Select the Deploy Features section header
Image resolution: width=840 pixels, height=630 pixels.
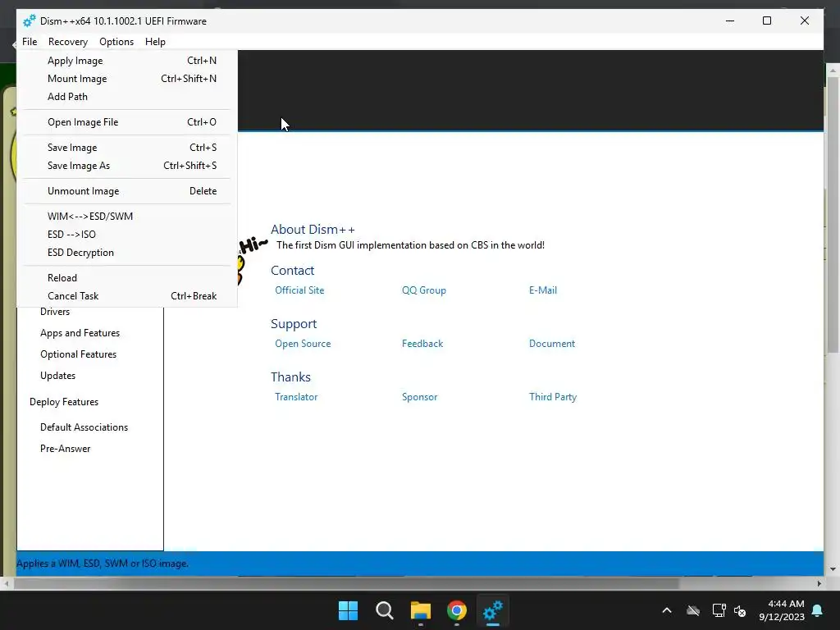(64, 402)
